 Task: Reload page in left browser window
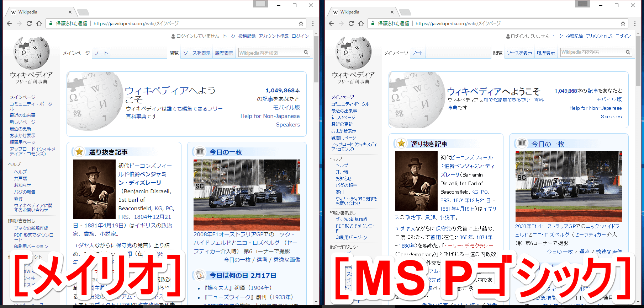click(x=29, y=23)
